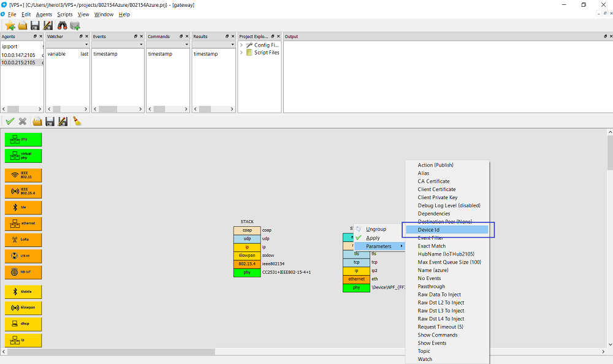Choose Ungroup in the context menu
Image resolution: width=613 pixels, height=364 pixels.
(x=376, y=229)
